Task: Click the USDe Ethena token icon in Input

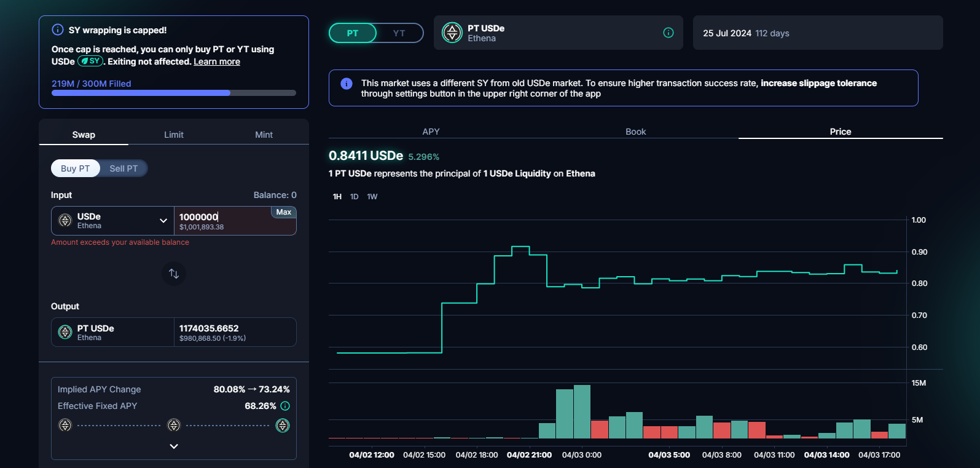Action: (x=65, y=221)
